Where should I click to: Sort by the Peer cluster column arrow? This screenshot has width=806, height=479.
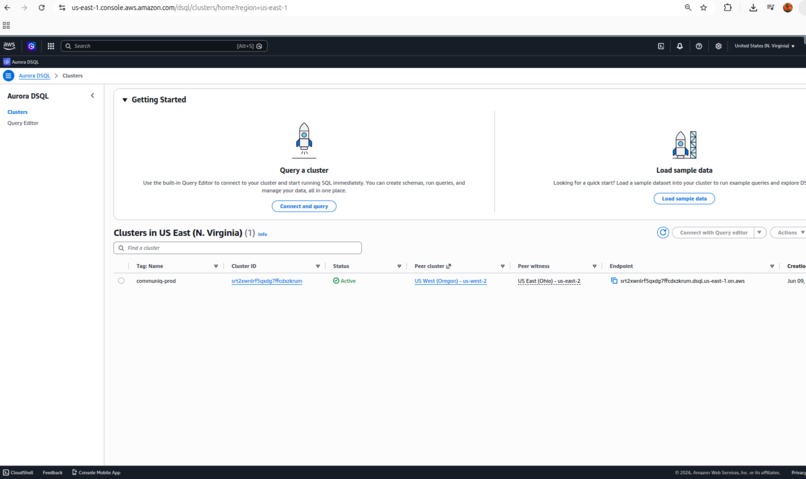click(x=502, y=266)
